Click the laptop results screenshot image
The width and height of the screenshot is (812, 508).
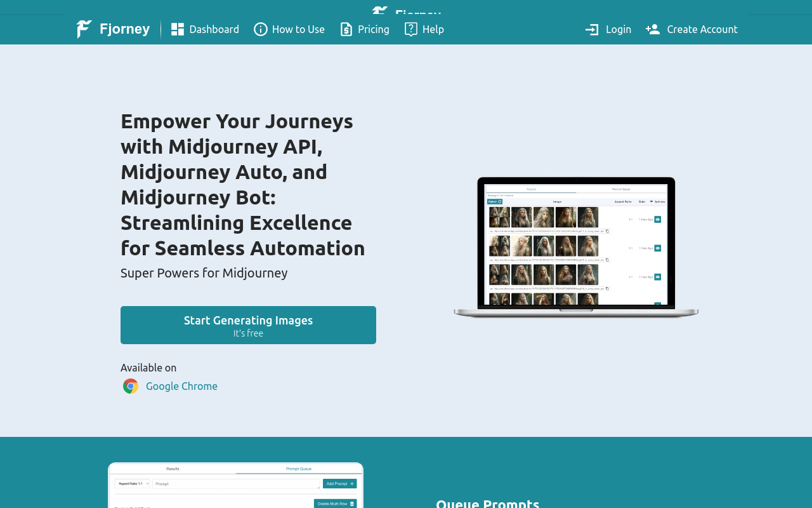point(576,247)
